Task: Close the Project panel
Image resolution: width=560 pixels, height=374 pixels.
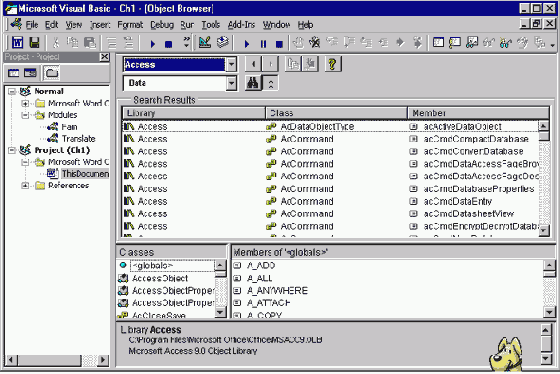Action: tap(104, 57)
